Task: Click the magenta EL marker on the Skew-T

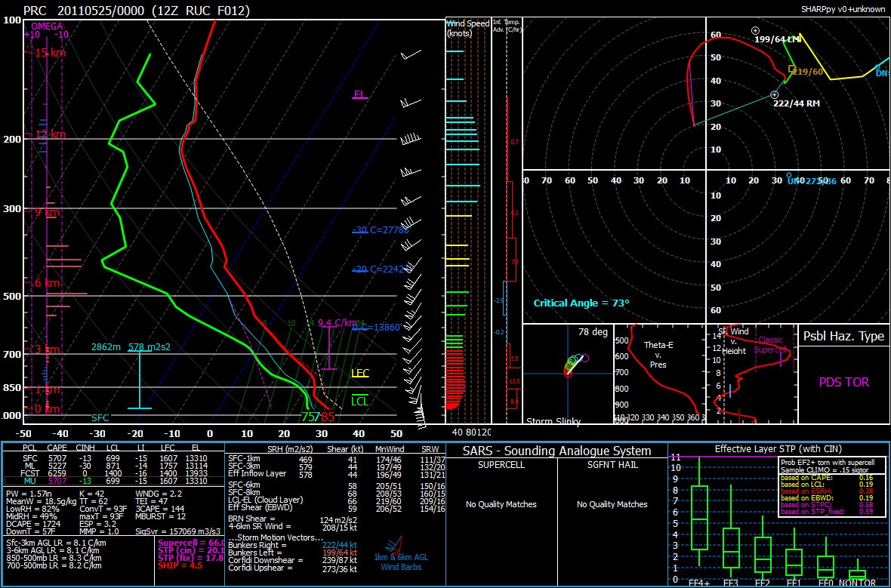Action: 359,94
